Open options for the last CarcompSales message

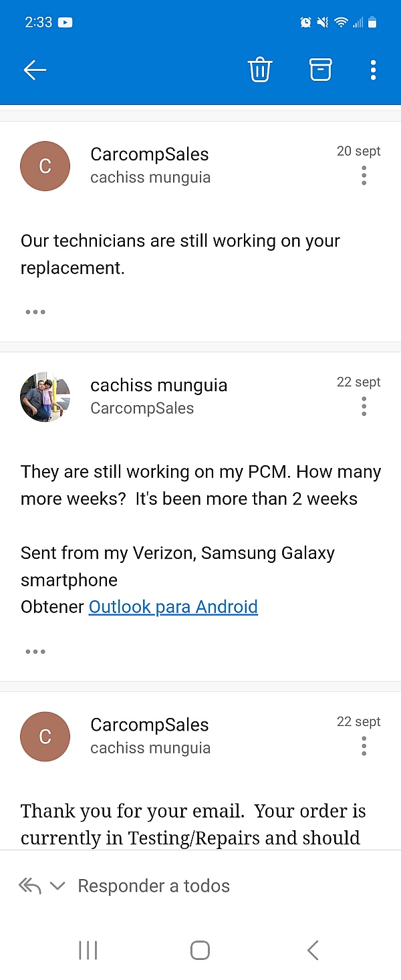coord(364,745)
